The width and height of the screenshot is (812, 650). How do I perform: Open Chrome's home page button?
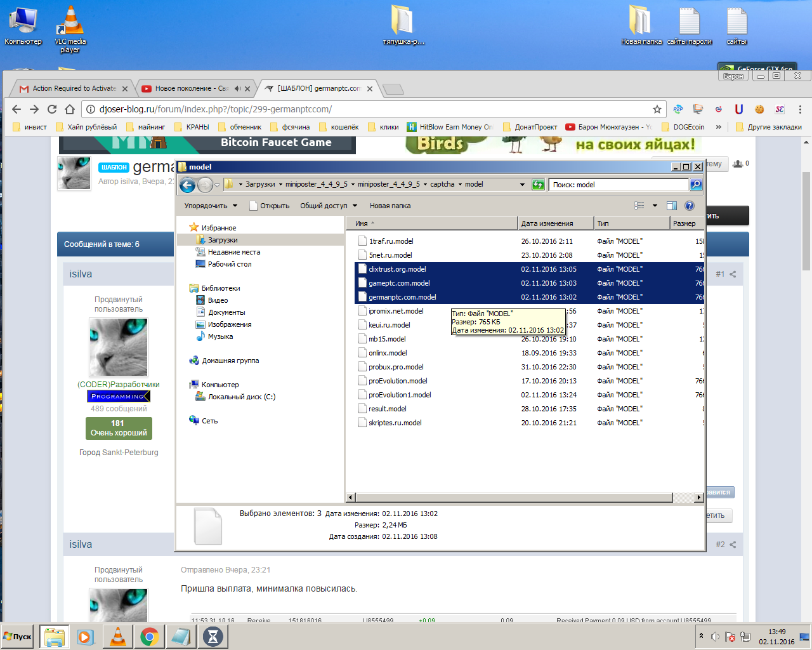click(70, 109)
